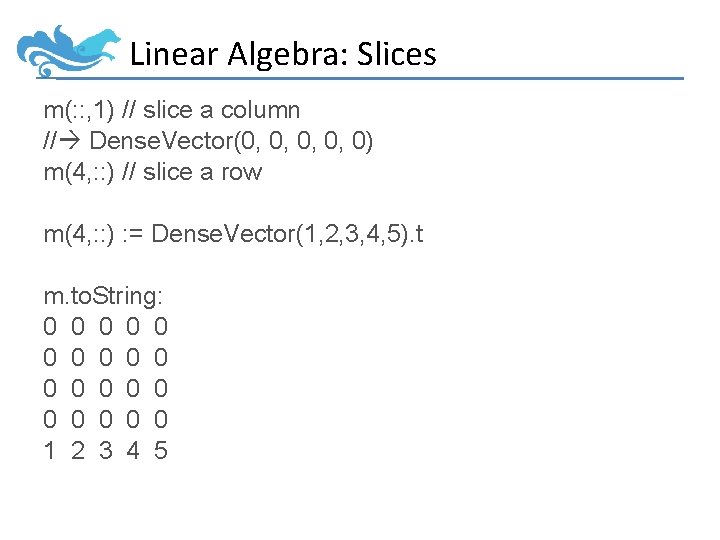This screenshot has height=540, width=720.
Task: Click the "m(4,::) // slice a row" line
Action: [x=153, y=172]
